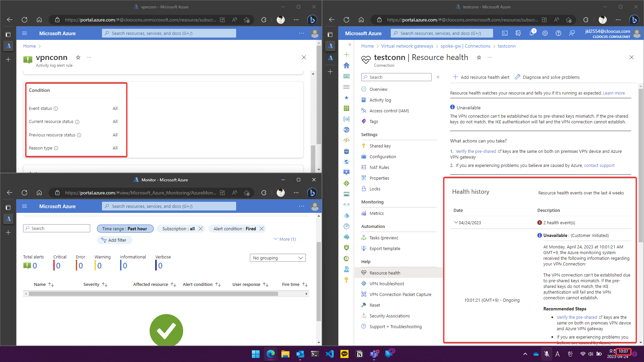Image resolution: width=644 pixels, height=362 pixels.
Task: Open Cloud Shell icon in testconn window header
Action: click(505, 33)
